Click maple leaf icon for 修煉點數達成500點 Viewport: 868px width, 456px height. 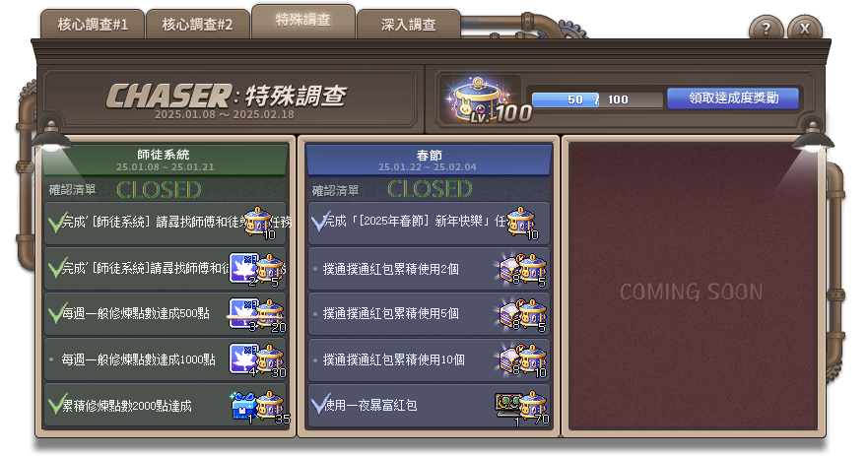pos(243,313)
